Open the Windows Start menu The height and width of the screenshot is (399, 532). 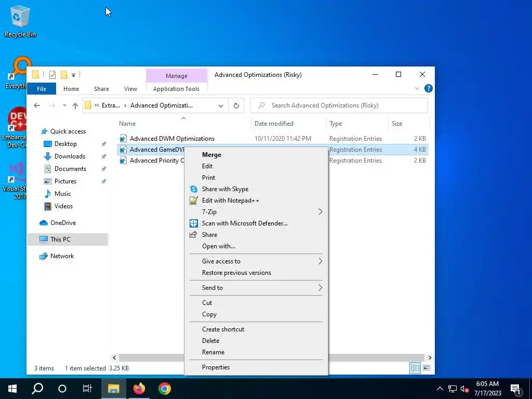click(x=12, y=389)
